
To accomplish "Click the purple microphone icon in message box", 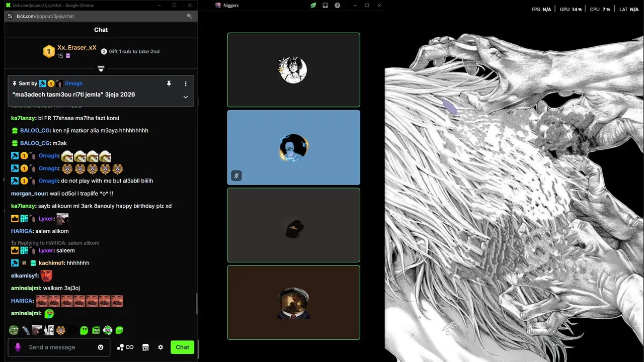I will [18, 347].
